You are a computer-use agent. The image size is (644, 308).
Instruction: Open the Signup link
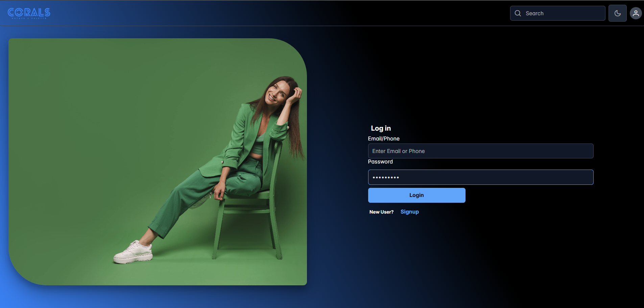pyautogui.click(x=409, y=212)
